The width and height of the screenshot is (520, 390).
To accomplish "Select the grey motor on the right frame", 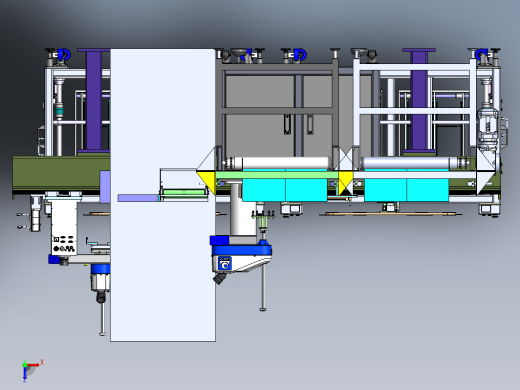I will 488,128.
